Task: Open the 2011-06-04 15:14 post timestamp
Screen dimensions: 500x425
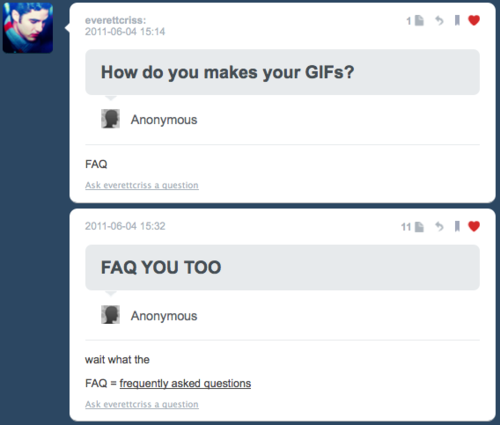Action: pyautogui.click(x=125, y=32)
